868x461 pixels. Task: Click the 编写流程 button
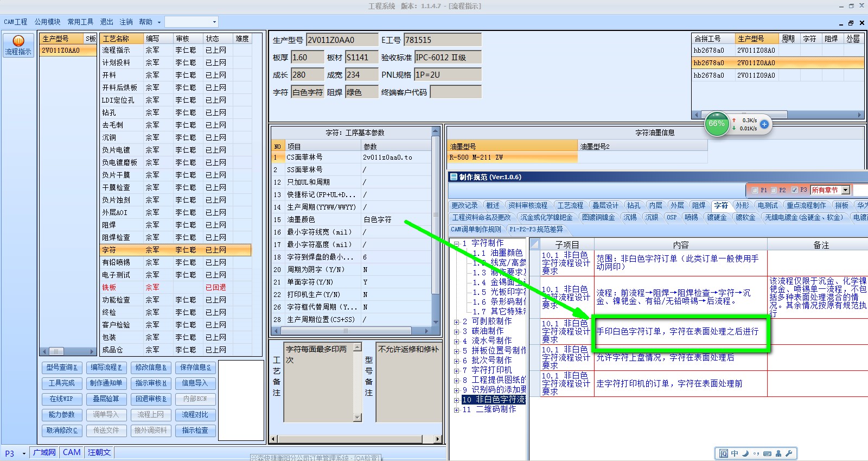coord(106,368)
